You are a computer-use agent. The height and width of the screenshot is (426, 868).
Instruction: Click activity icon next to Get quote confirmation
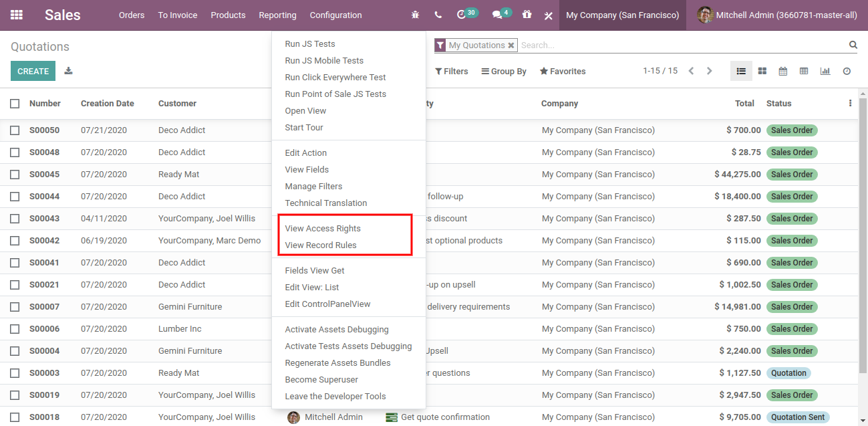tap(392, 417)
